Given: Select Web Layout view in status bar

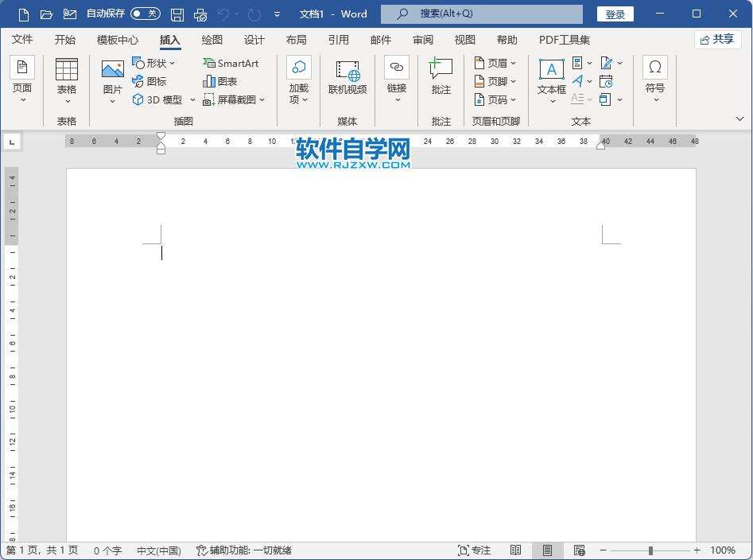Looking at the screenshot, I should pos(580,550).
